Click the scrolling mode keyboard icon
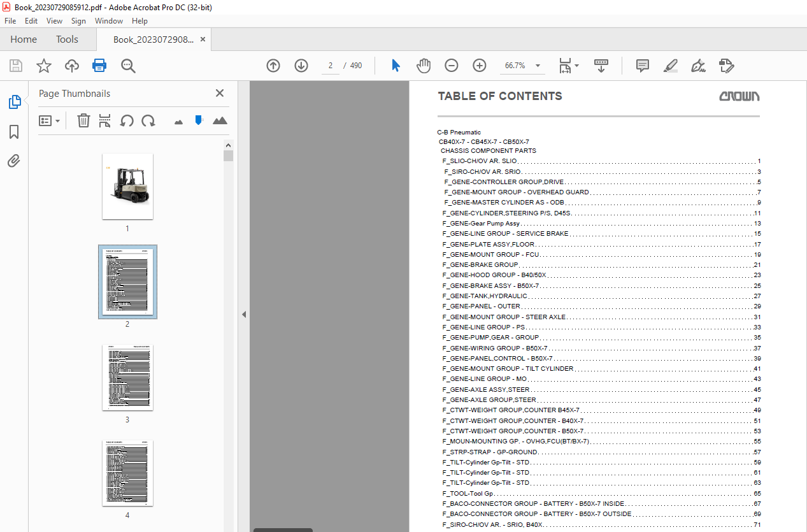807x532 pixels. coord(601,66)
